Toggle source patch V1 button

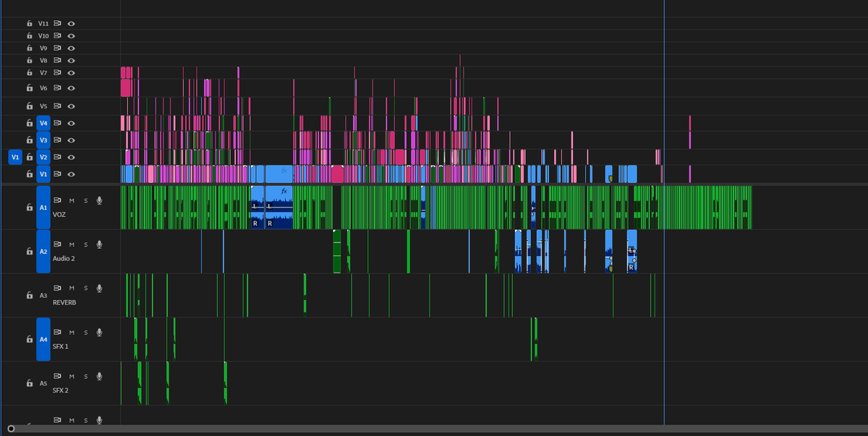pyautogui.click(x=15, y=157)
